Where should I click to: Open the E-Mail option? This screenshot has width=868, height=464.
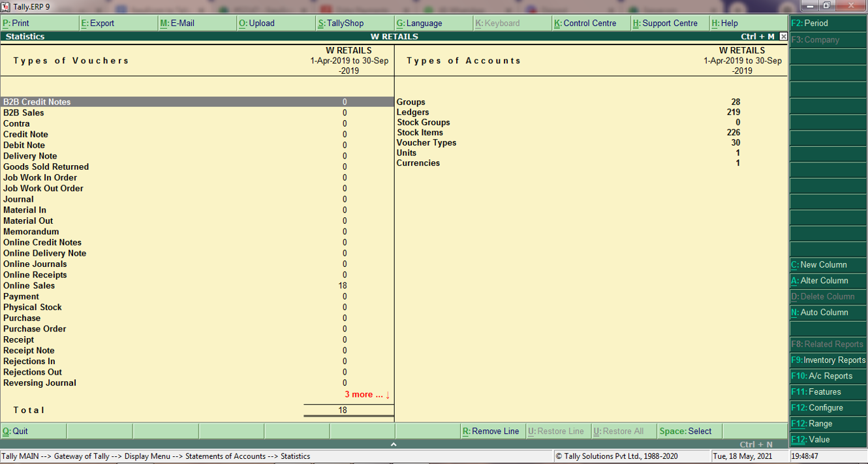197,23
